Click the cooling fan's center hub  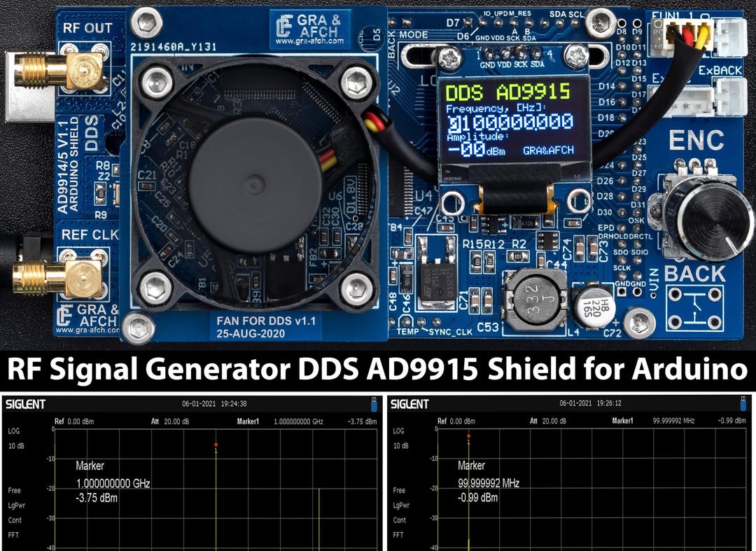pos(255,184)
